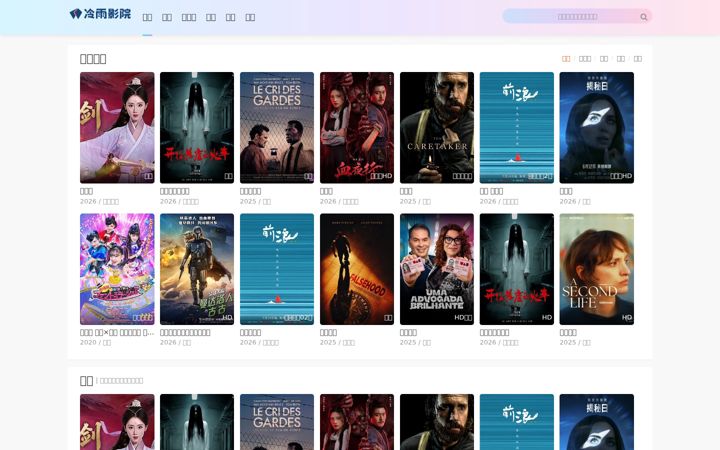
Task: Open the active underlined navigation tab
Action: pos(147,17)
